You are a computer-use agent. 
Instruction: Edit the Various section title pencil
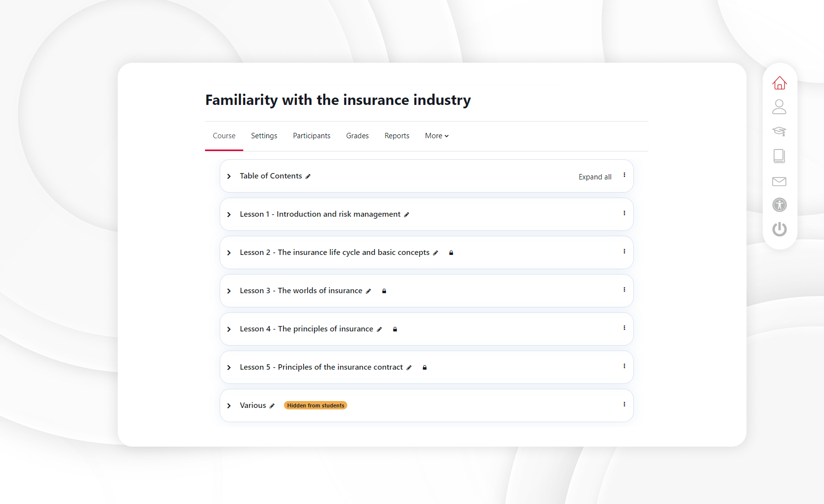[x=272, y=406]
